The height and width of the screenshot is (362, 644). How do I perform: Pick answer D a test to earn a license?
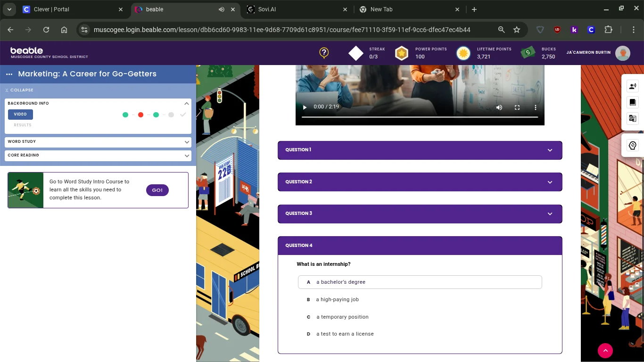[345, 334]
